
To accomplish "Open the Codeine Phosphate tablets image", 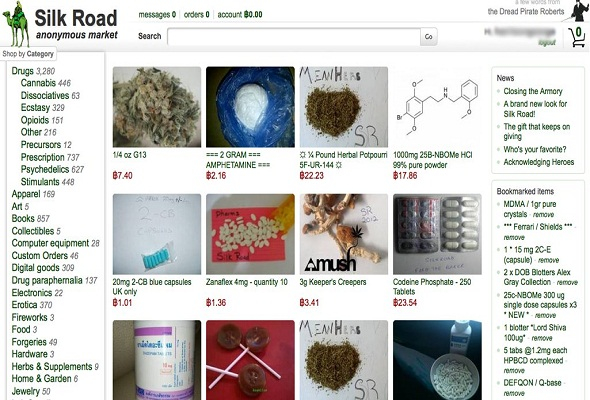I will [437, 234].
